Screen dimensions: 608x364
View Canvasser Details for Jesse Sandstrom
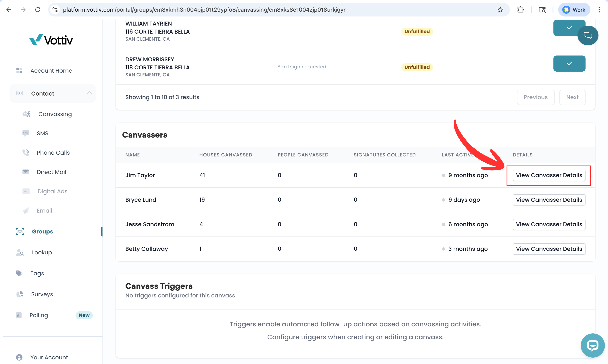549,224
